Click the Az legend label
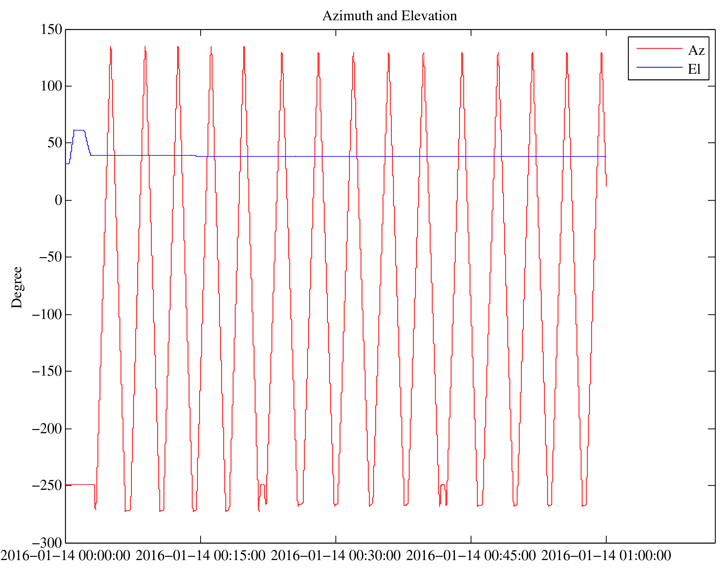The width and height of the screenshot is (725, 588). click(696, 51)
